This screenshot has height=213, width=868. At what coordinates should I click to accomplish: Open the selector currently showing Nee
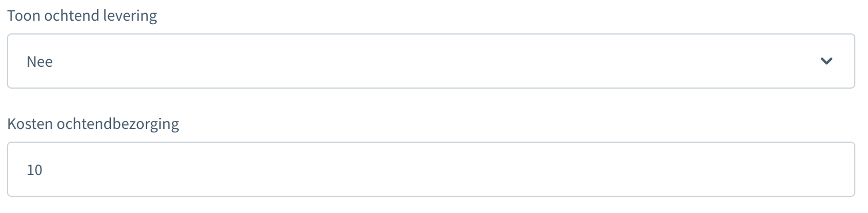(x=431, y=61)
